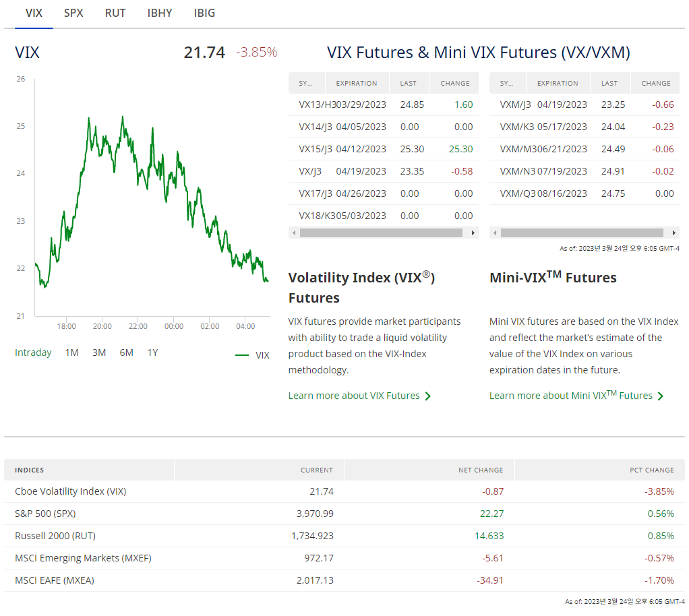Select Intraday chart range
This screenshot has width=689, height=616.
33,352
